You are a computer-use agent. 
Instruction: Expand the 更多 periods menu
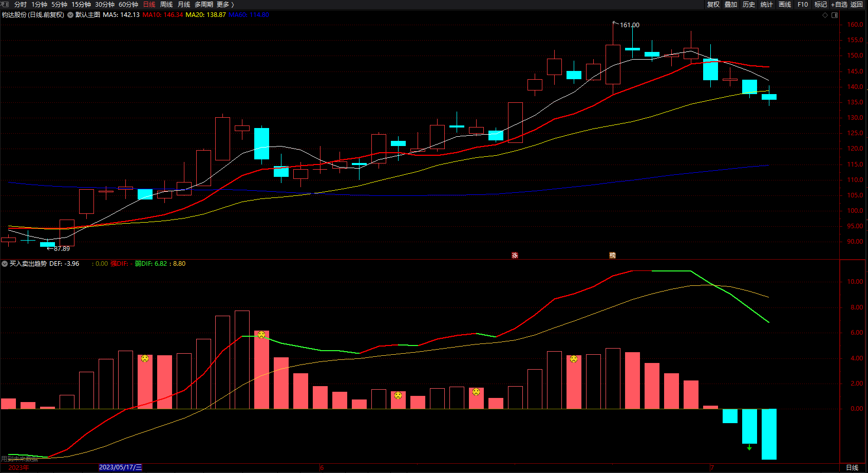tap(225, 4)
